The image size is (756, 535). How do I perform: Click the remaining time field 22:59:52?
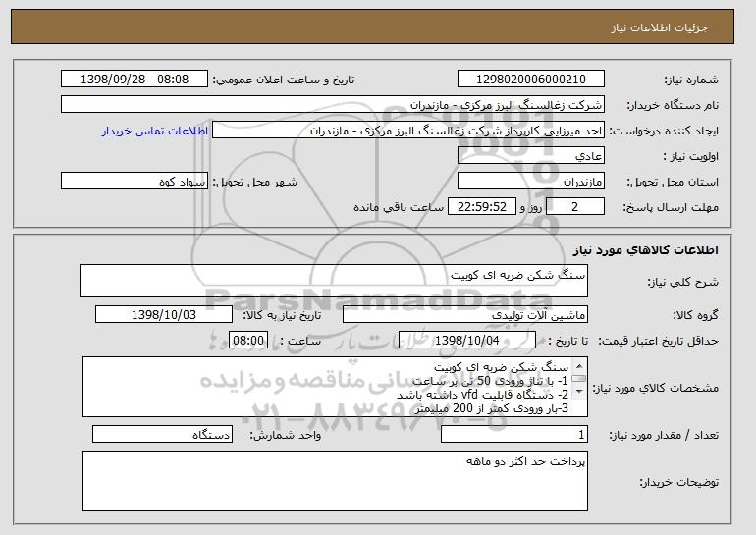point(482,207)
